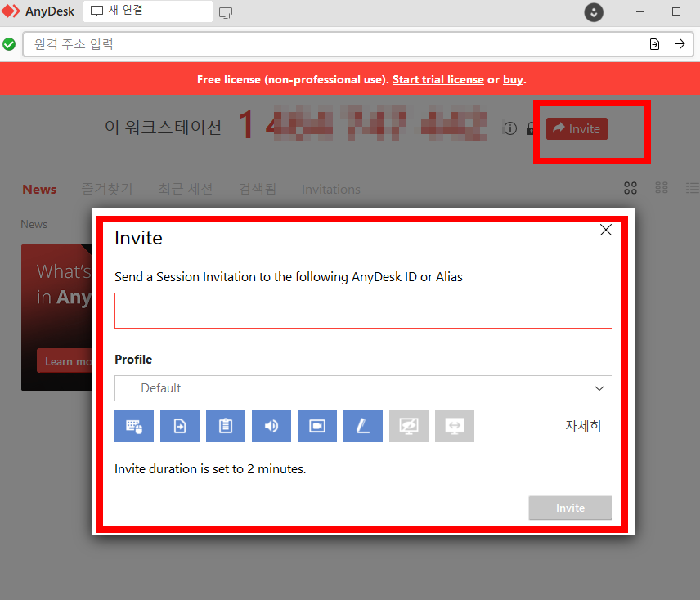This screenshot has width=700, height=600.
Task: Select the whiteboard drawing permission icon
Action: (x=362, y=426)
